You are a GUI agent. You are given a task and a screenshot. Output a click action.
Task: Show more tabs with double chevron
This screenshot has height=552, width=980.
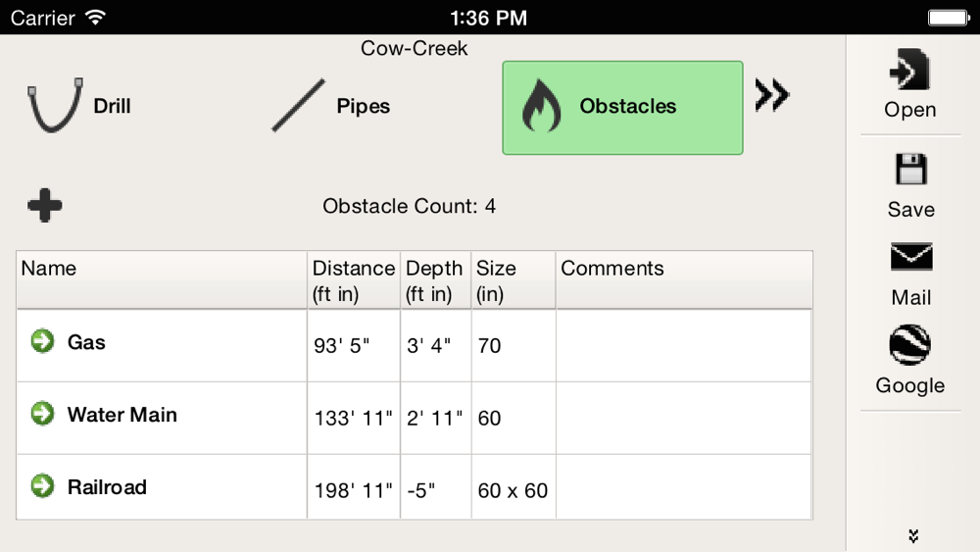point(772,95)
